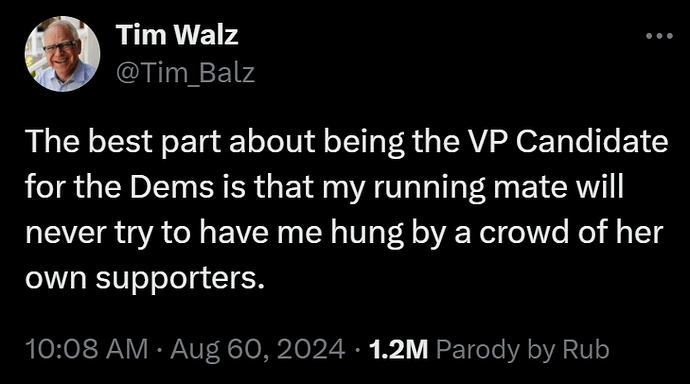This screenshot has height=384, width=690.
Task: Click the word Views-adjacent 'Parody' text
Action: coord(478,350)
